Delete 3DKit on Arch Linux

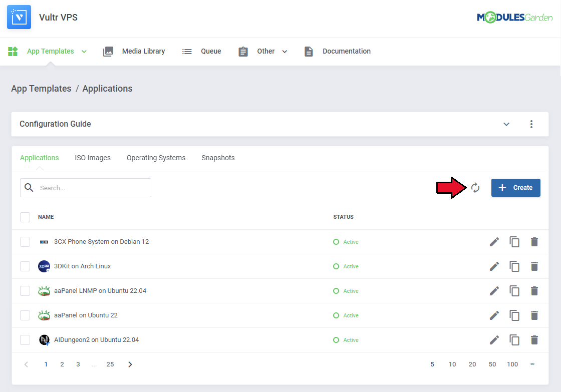tap(534, 266)
